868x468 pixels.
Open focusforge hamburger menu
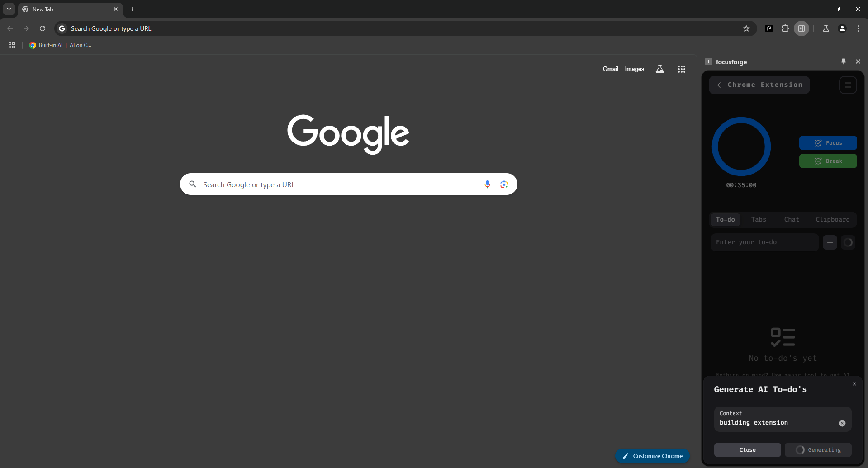[848, 85]
